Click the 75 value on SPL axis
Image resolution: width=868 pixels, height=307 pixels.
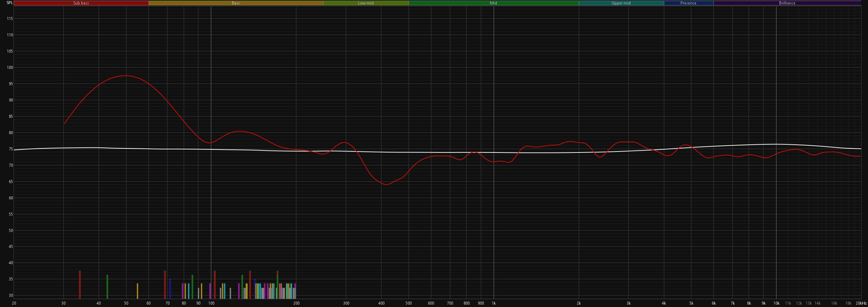point(11,149)
